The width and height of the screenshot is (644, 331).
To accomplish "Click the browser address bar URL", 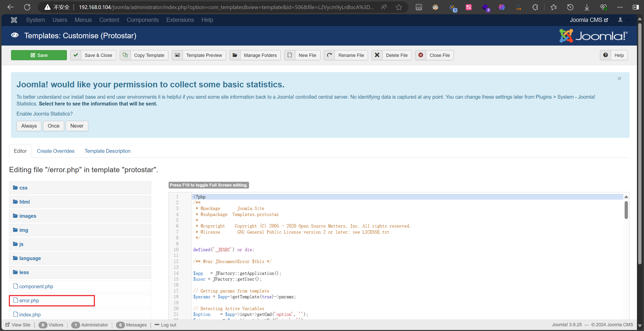I will point(226,7).
